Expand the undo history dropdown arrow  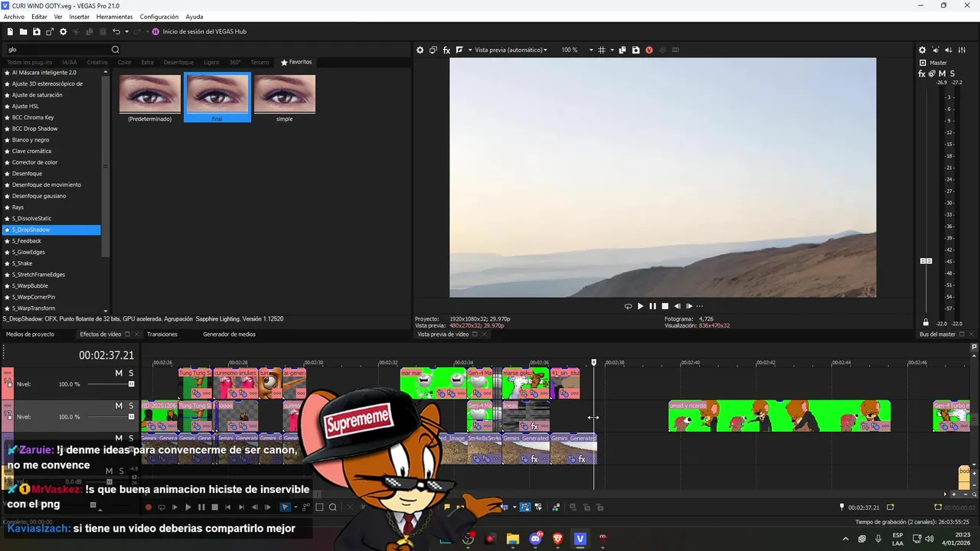click(x=126, y=31)
